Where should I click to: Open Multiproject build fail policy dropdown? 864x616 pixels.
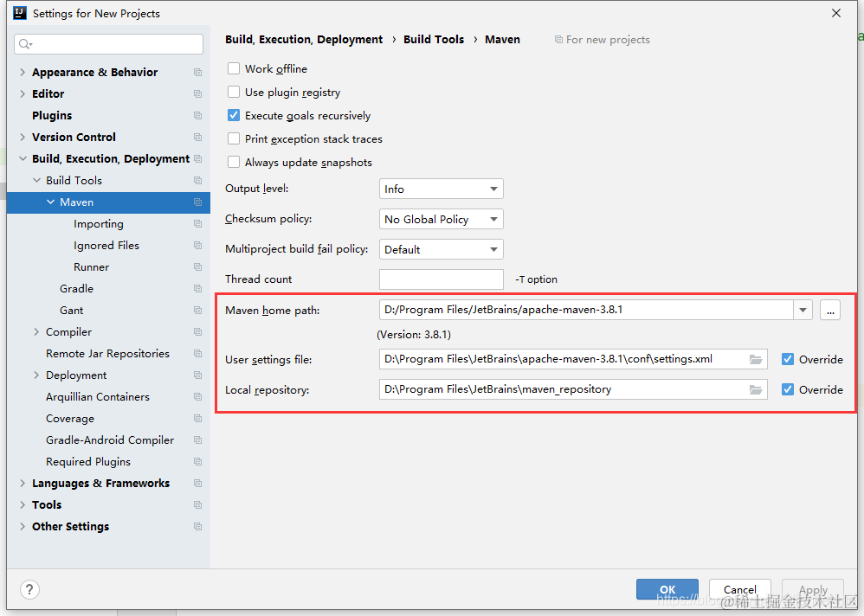coord(441,249)
